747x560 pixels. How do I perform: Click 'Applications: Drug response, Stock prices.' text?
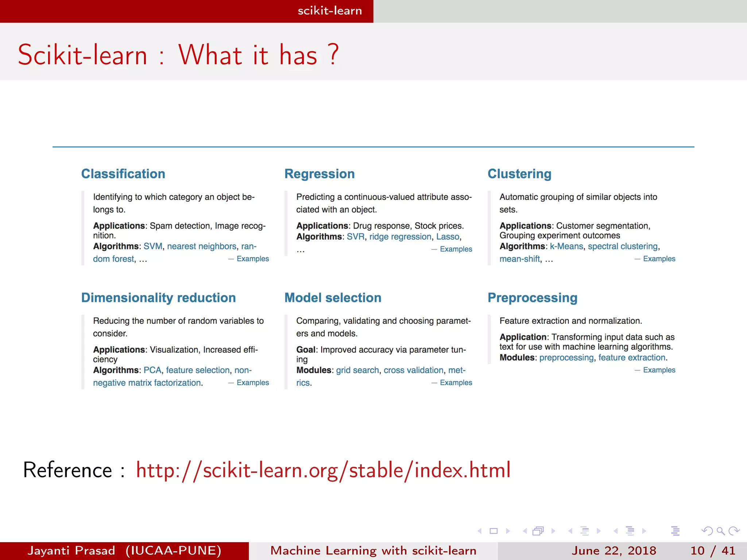coord(380,226)
